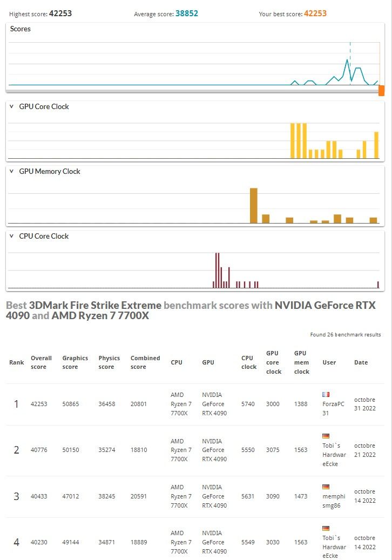Click date octobre 21 2022

tap(365, 450)
